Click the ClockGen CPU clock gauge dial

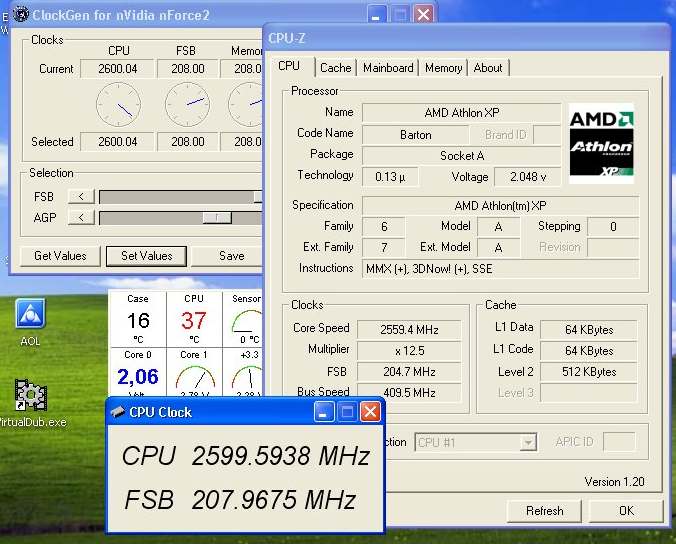coord(119,104)
